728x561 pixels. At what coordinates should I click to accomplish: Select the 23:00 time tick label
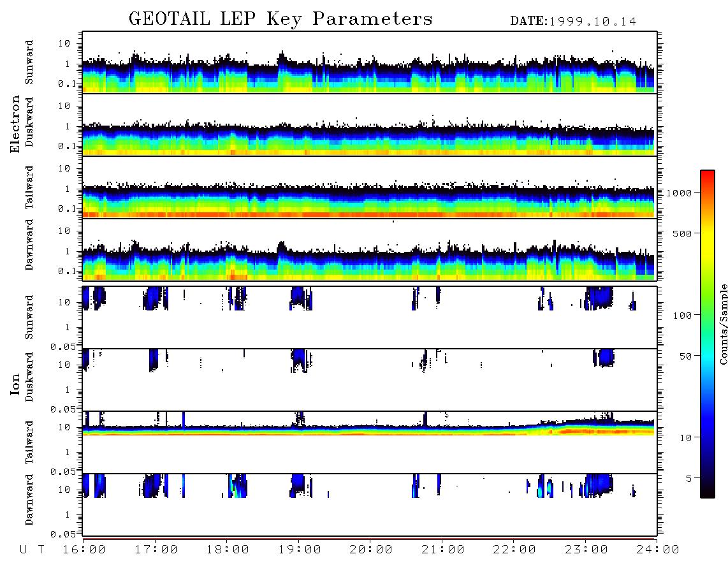pyautogui.click(x=586, y=550)
